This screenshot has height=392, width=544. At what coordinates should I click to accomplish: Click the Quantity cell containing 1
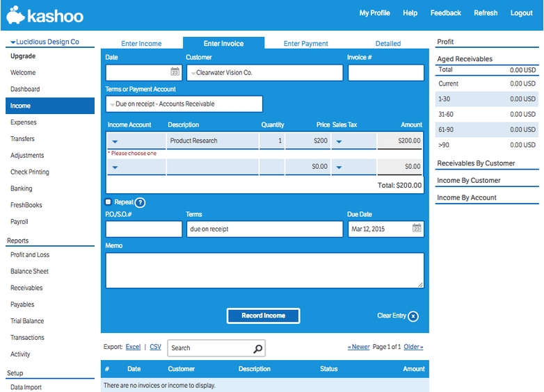click(x=272, y=141)
